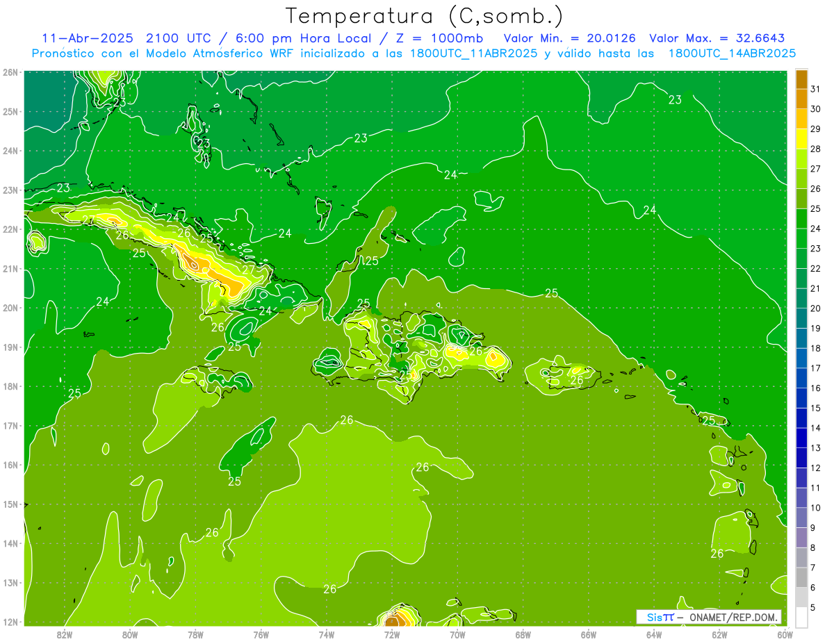Click legend value '31' on color scale
The width and height of the screenshot is (834, 644).
pyautogui.click(x=816, y=88)
